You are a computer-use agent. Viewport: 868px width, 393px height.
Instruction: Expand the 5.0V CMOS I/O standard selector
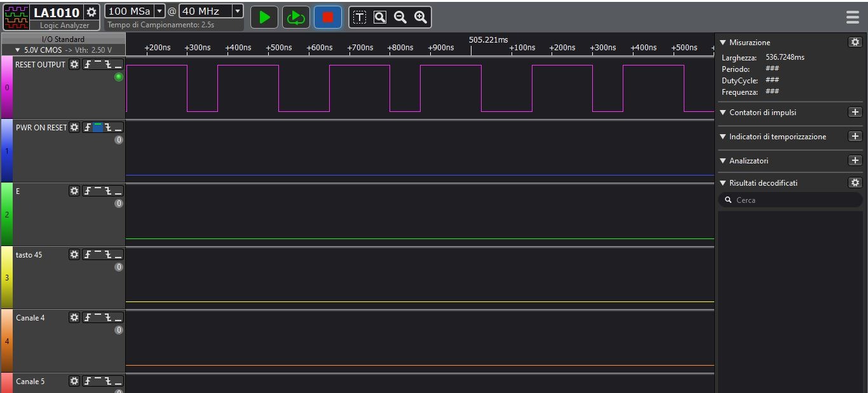coord(63,50)
